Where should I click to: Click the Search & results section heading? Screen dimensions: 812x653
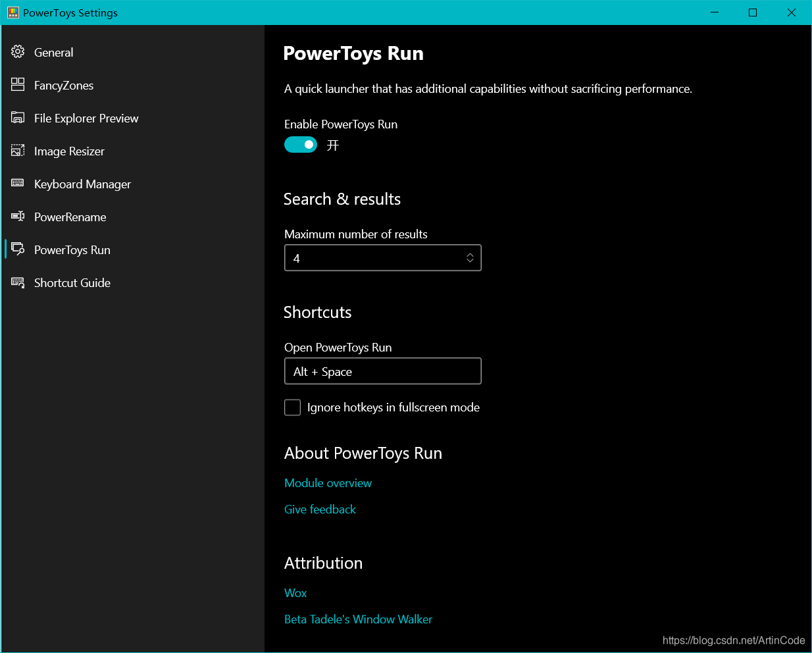coord(342,199)
